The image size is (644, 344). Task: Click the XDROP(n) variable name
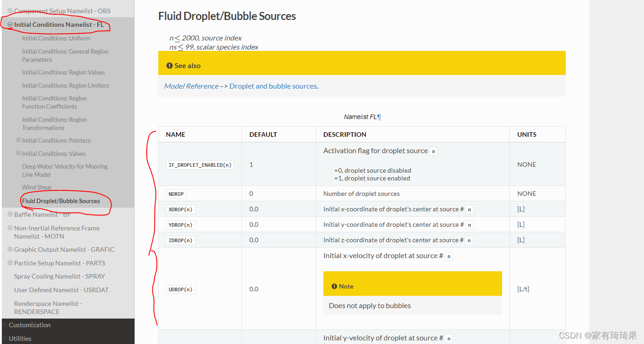(x=181, y=209)
